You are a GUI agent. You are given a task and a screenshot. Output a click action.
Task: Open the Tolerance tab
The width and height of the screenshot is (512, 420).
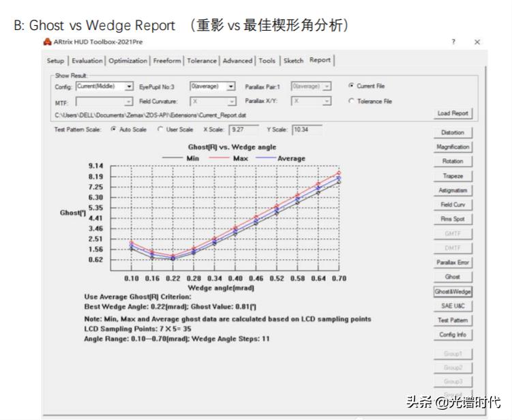coord(202,61)
